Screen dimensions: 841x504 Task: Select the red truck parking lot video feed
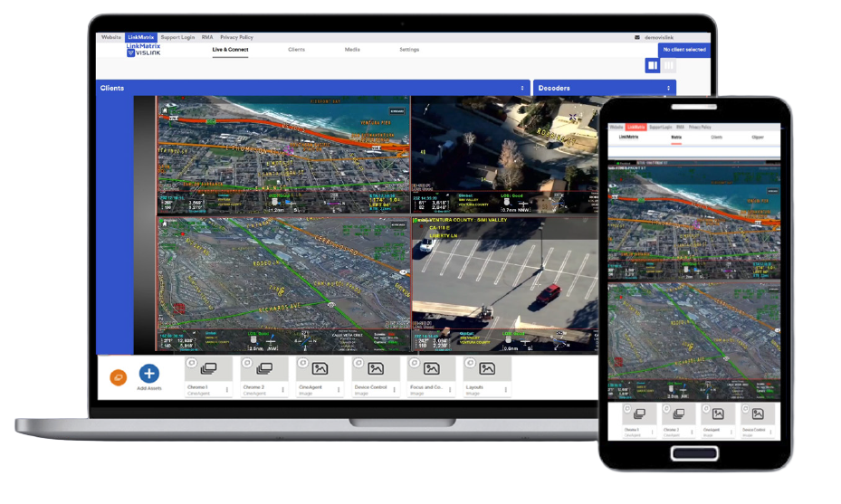click(x=503, y=285)
